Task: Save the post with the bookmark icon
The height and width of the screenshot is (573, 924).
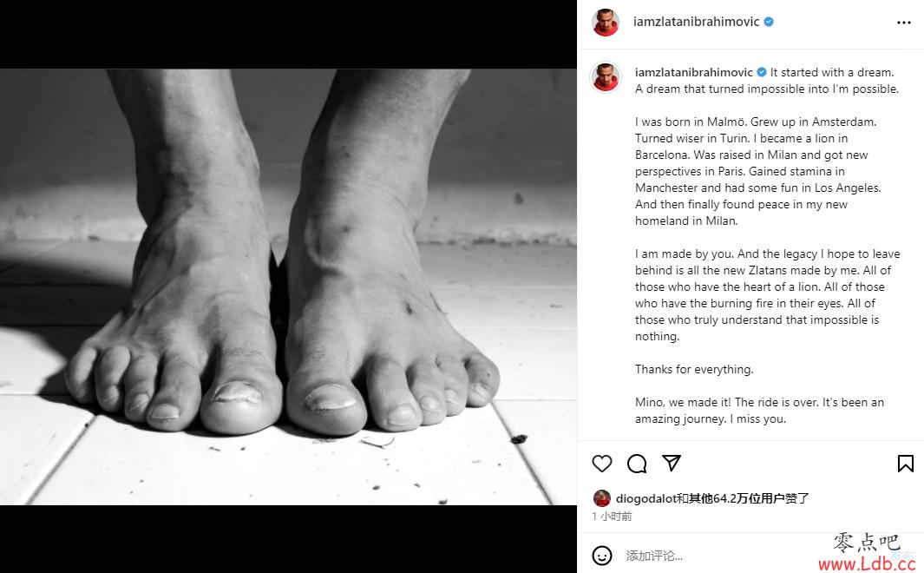Action: tap(905, 464)
